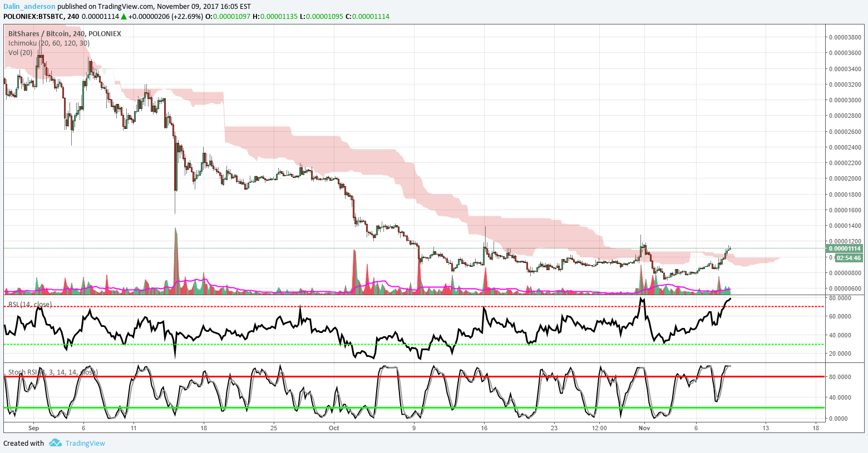Click the 0.00002800 price axis label
The width and height of the screenshot is (868, 453).
click(846, 116)
